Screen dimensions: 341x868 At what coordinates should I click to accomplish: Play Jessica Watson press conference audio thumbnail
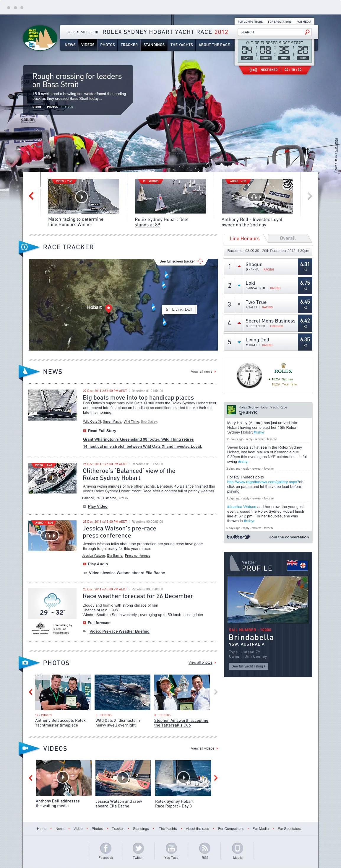52,535
